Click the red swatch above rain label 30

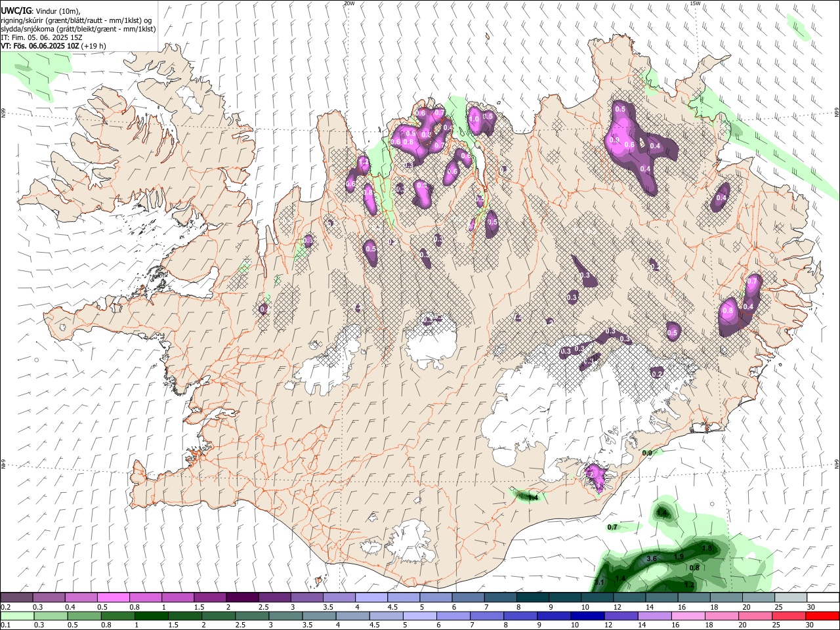823,616
